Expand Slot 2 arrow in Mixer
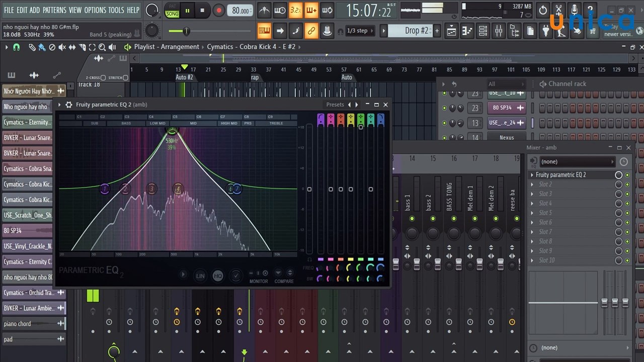Viewport: 644px width, 362px height. coord(532,185)
